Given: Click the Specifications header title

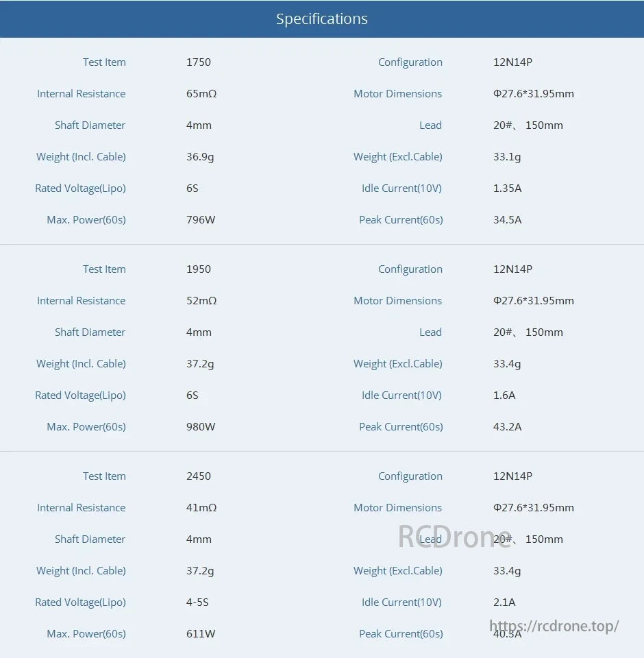Looking at the screenshot, I should point(321,19).
